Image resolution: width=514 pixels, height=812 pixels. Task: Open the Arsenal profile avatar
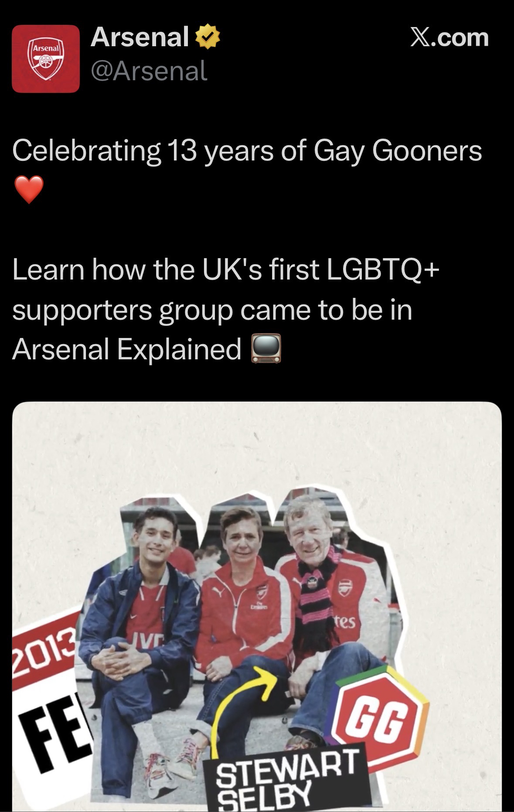pos(46,59)
